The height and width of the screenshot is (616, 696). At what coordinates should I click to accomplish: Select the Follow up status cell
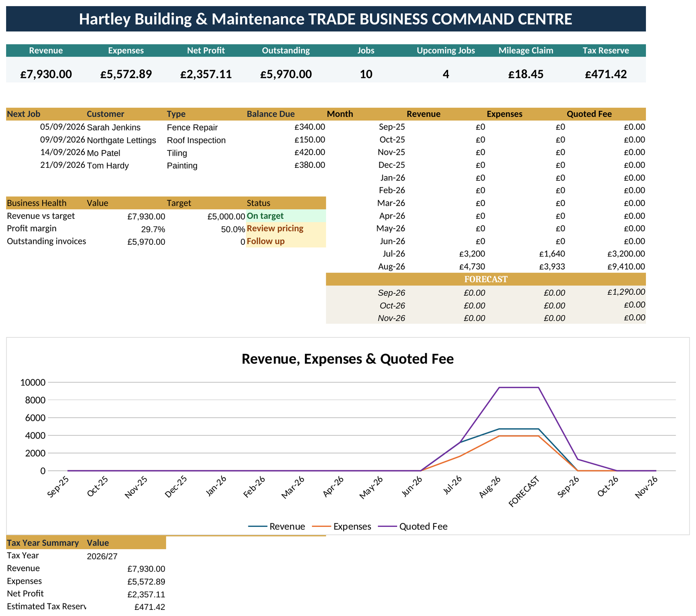[x=286, y=241]
